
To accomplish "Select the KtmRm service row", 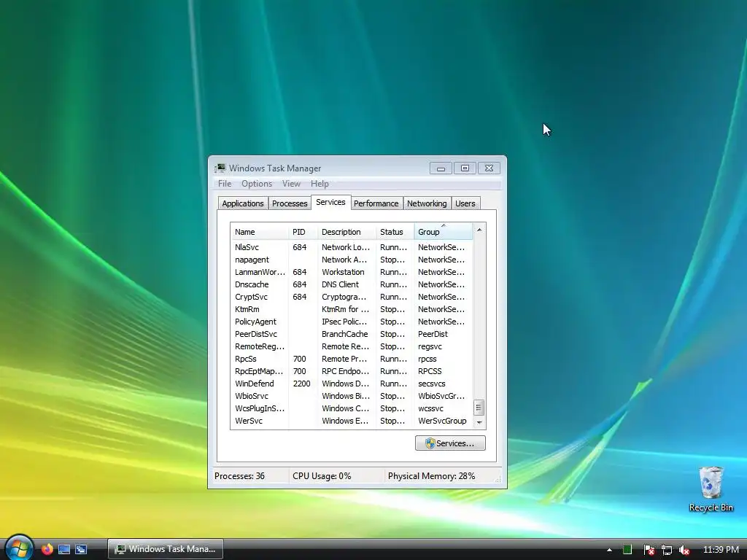I will coord(352,309).
